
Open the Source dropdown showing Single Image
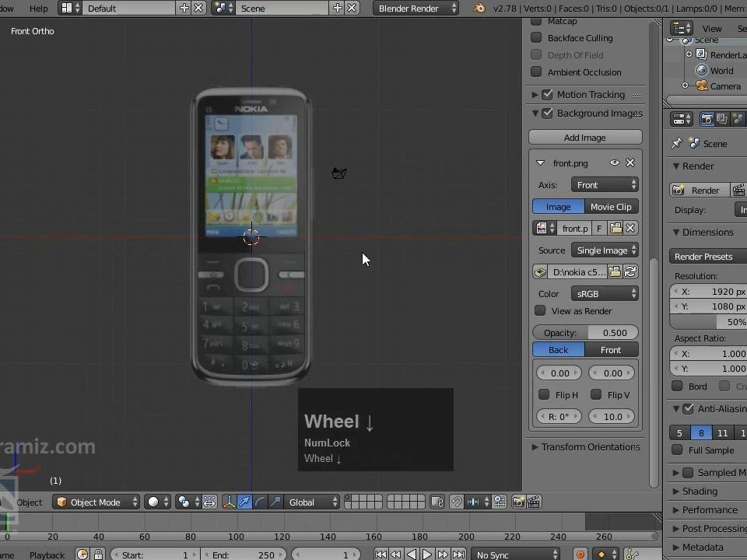[605, 250]
